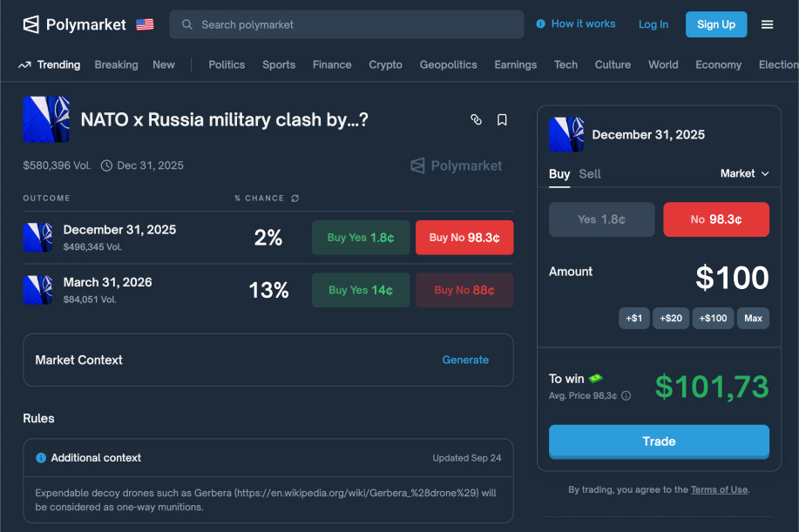Copy market link with chain icon
This screenshot has height=532, width=799.
tap(476, 120)
